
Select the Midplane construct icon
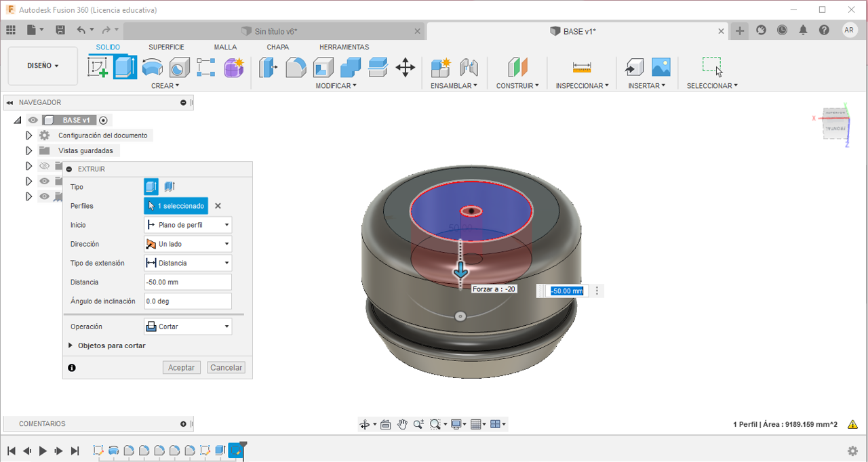click(x=517, y=67)
